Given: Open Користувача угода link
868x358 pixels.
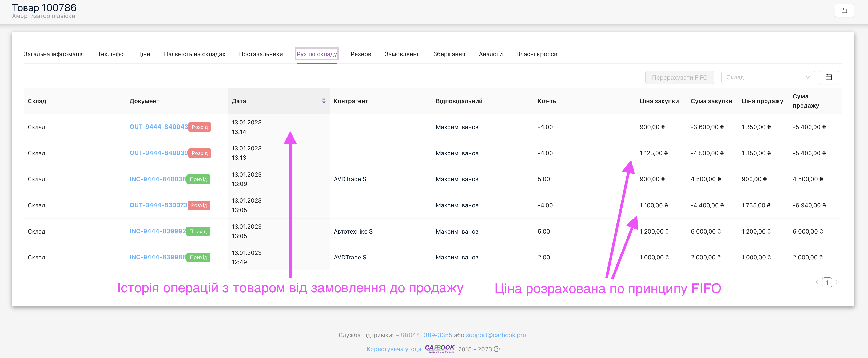Looking at the screenshot, I should tap(393, 349).
